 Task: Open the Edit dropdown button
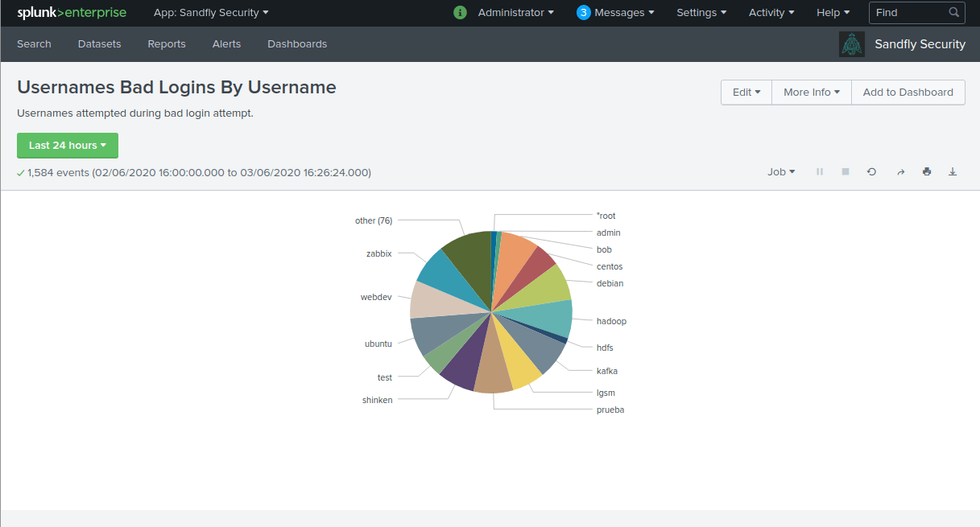point(746,93)
